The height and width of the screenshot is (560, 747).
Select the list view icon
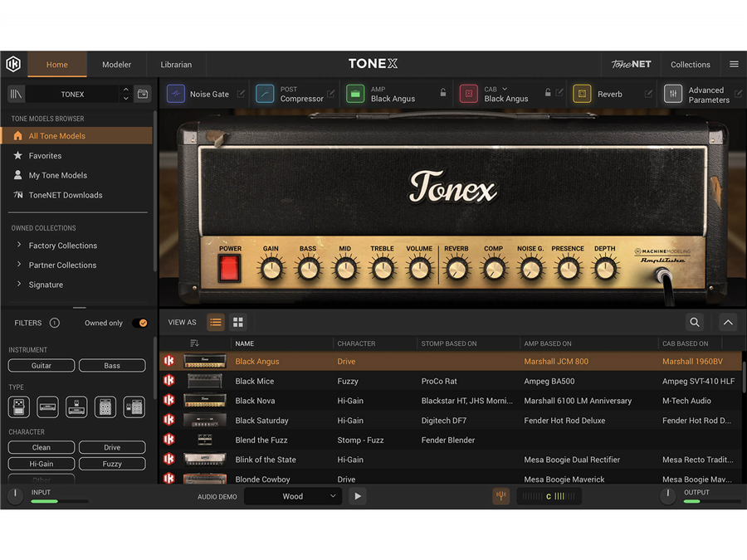(216, 323)
